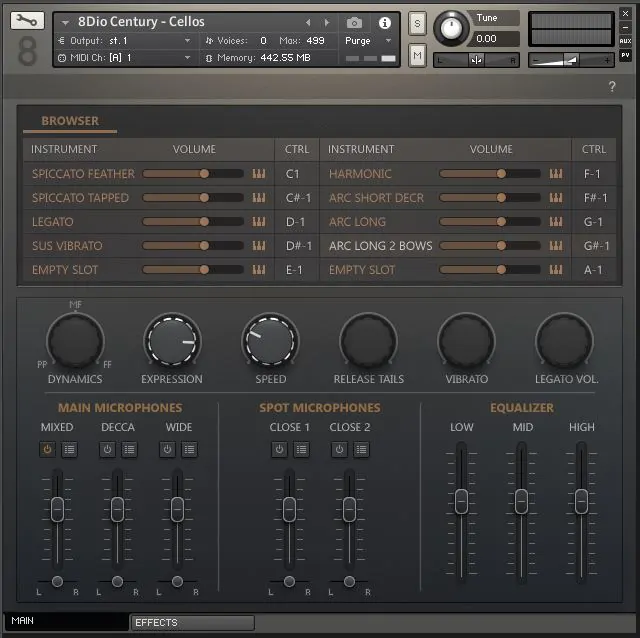Switch to the EFFECTS tab
Screen dimensions: 640x638
coord(192,622)
